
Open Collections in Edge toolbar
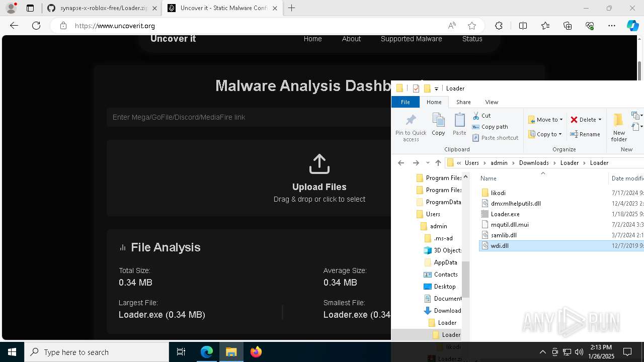click(x=568, y=26)
